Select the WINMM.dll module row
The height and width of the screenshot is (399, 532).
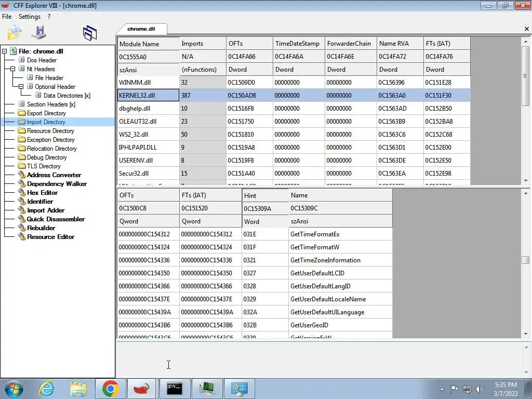[294, 83]
